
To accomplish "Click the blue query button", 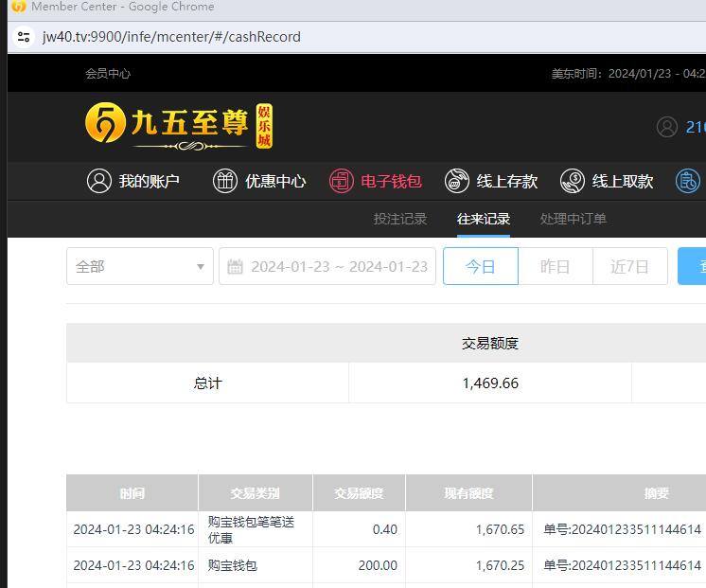I will point(692,266).
